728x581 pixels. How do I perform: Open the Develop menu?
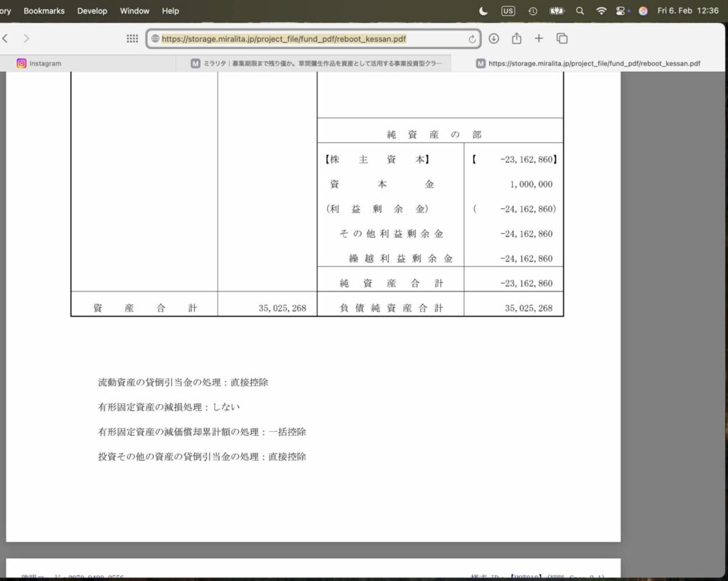coord(92,11)
